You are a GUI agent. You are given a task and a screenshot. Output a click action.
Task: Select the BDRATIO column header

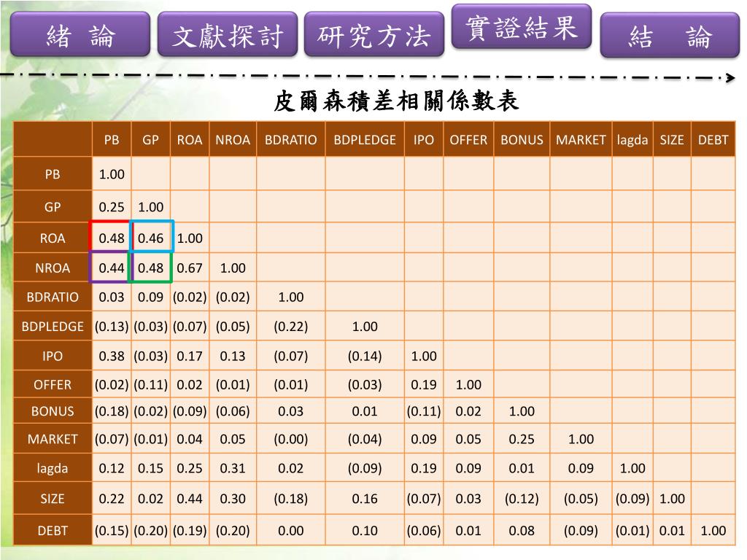290,139
